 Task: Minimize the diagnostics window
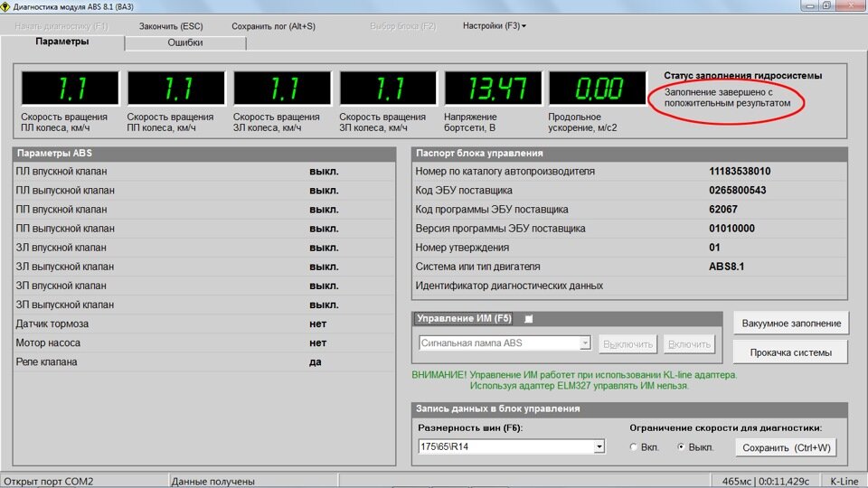pos(809,5)
